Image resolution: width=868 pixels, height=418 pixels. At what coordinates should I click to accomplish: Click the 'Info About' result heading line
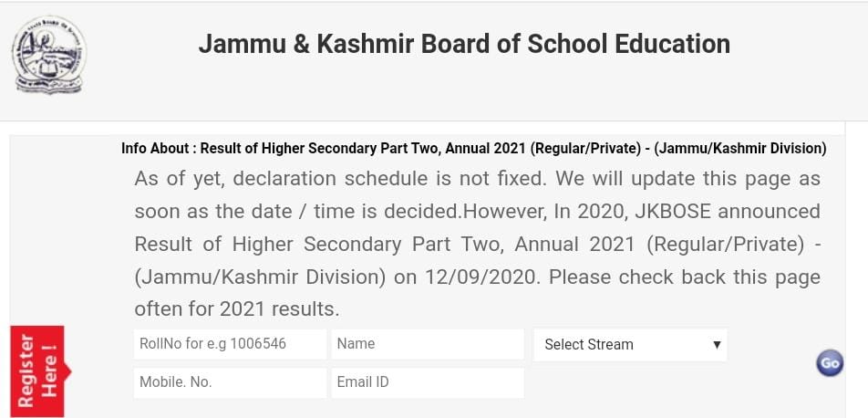pyautogui.click(x=473, y=148)
